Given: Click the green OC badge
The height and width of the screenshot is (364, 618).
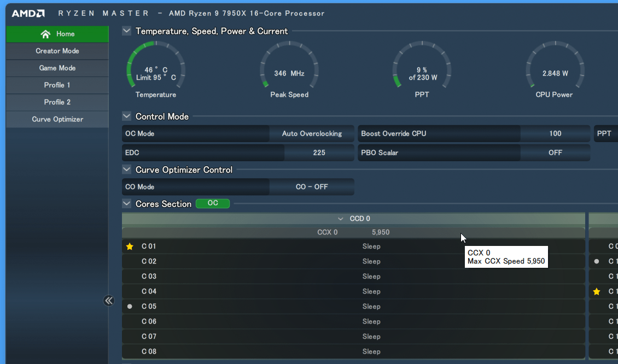Looking at the screenshot, I should point(213,203).
